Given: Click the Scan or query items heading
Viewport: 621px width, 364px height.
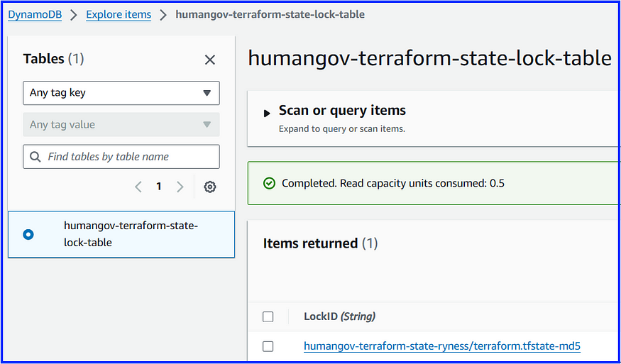Looking at the screenshot, I should pyautogui.click(x=342, y=110).
